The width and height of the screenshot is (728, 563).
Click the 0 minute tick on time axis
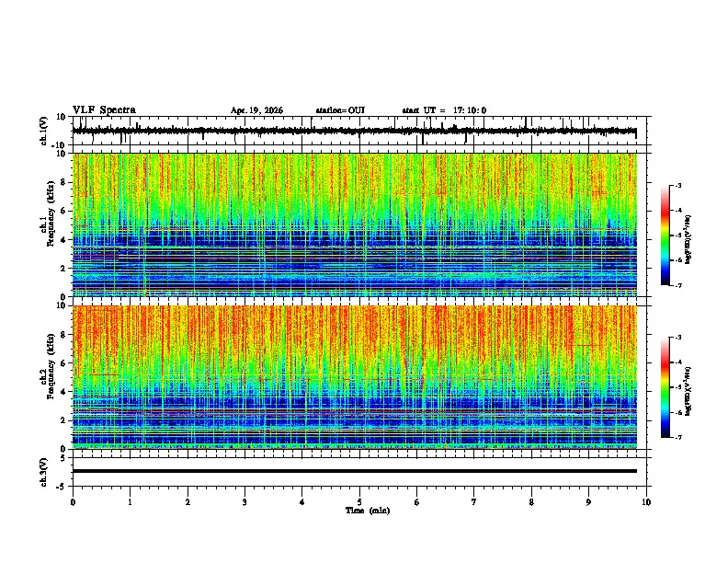73,501
